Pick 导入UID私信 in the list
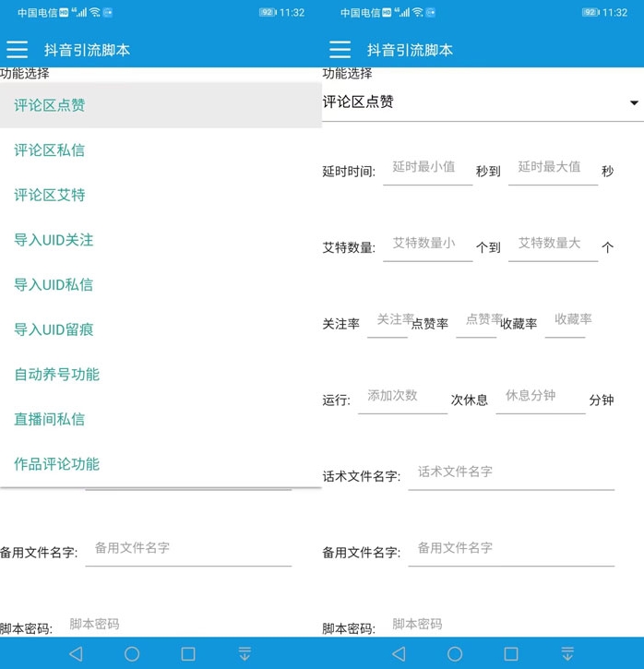 [x=161, y=284]
